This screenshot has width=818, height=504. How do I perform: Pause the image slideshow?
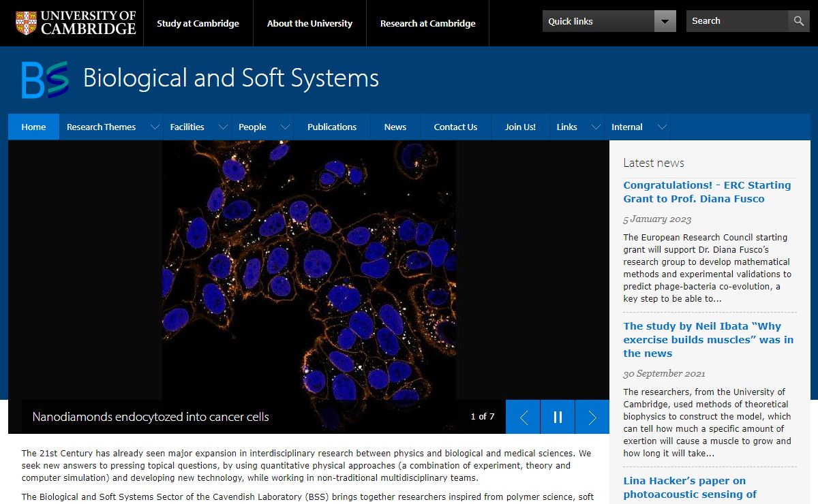558,417
